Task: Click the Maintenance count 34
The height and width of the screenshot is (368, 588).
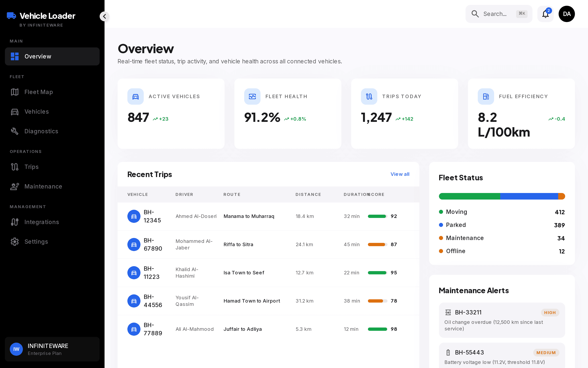Action: point(561,238)
